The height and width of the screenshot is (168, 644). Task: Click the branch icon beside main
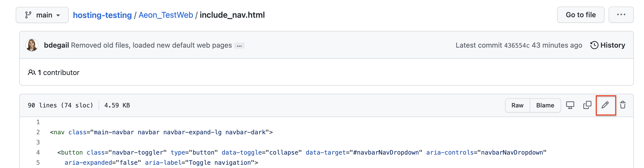coord(29,15)
